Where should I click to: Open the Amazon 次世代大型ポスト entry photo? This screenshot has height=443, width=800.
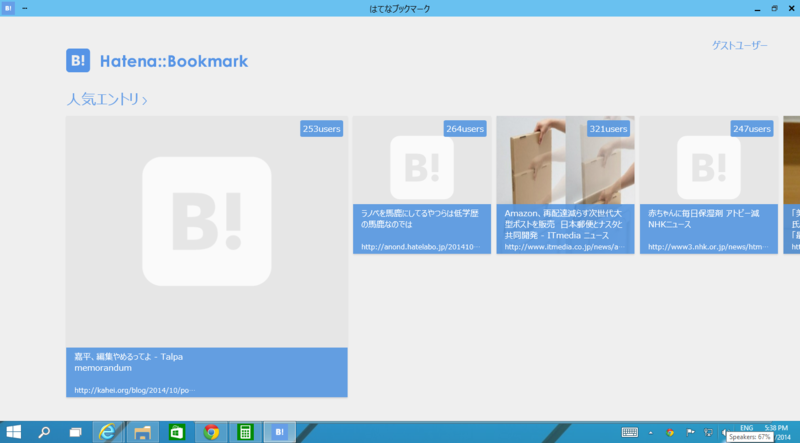[565, 160]
